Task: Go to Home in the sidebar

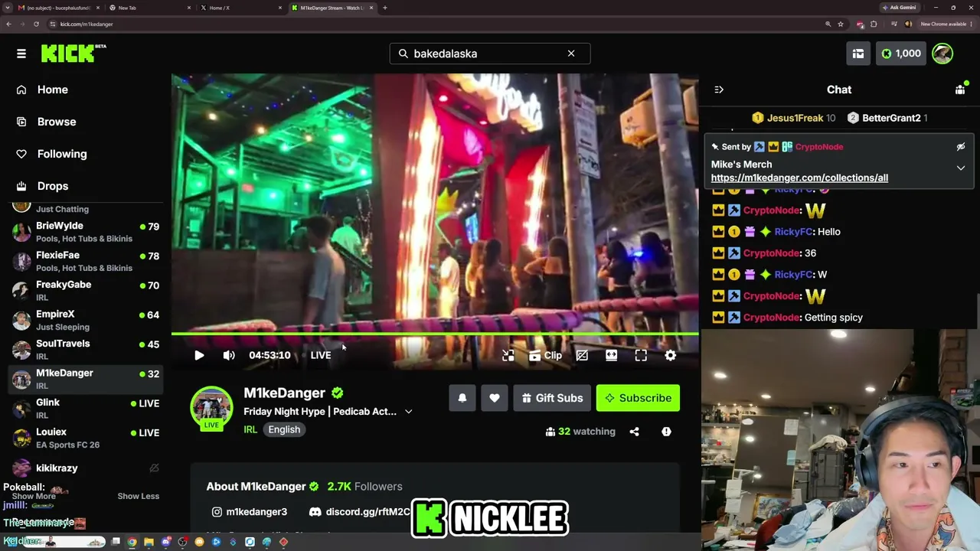Action: [x=52, y=90]
